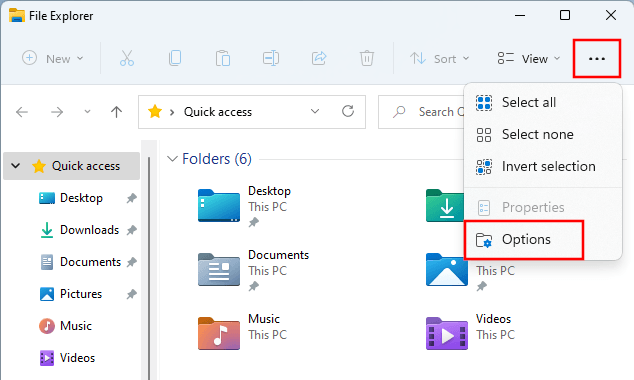Screen dimensions: 634x380
Task: Choose Select all from the menu
Action: (543, 102)
